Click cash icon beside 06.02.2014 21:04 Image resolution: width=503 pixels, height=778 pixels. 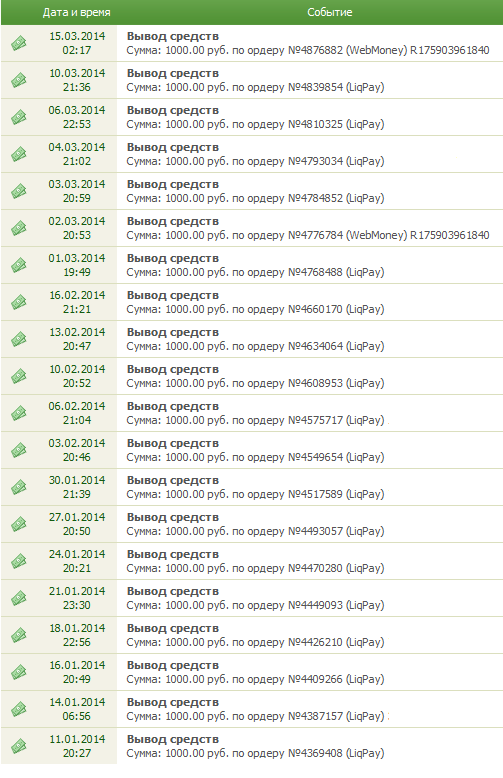pos(19,413)
